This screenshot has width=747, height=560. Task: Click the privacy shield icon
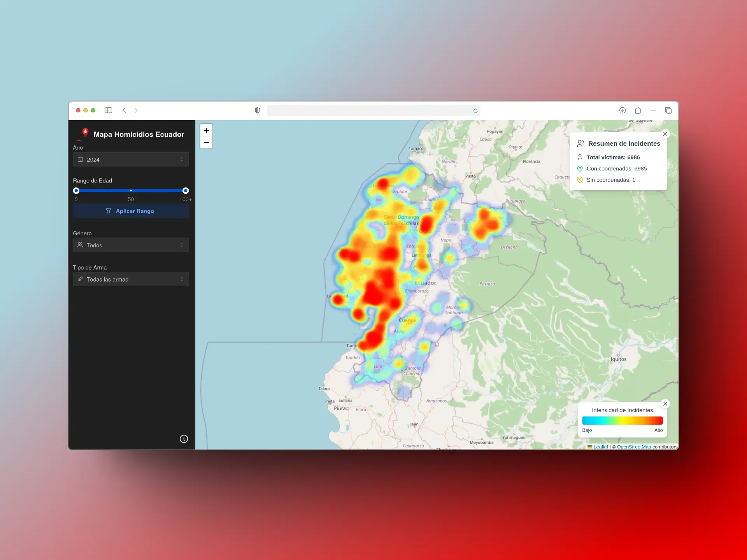[x=257, y=110]
